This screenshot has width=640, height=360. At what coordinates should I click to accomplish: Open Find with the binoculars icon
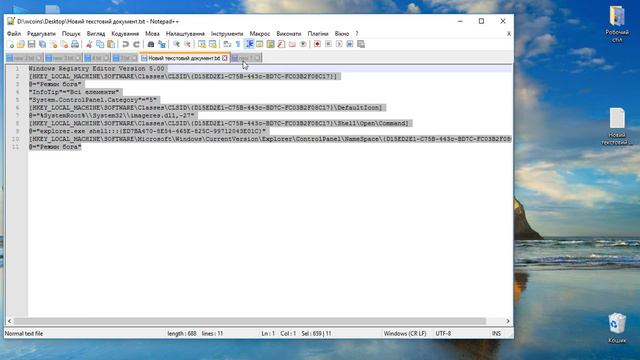[x=151, y=44]
